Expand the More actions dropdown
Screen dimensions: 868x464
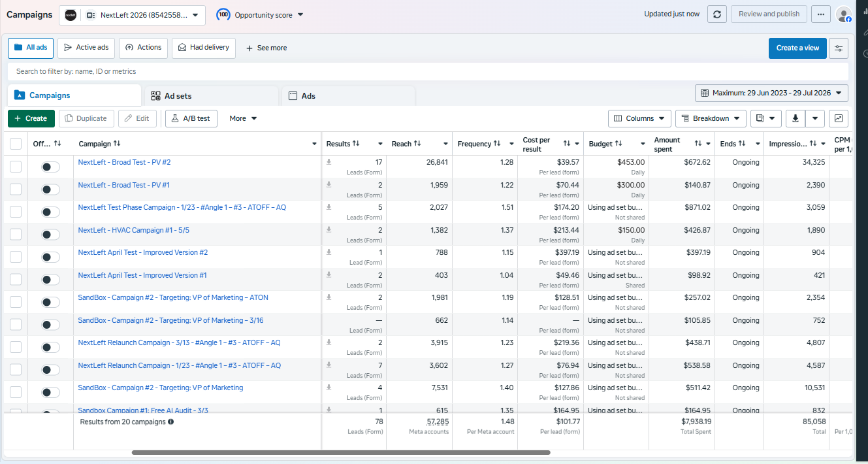tap(243, 118)
